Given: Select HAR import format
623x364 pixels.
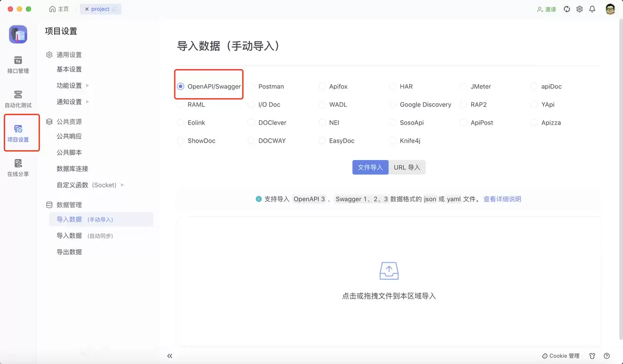Looking at the screenshot, I should [401, 87].
